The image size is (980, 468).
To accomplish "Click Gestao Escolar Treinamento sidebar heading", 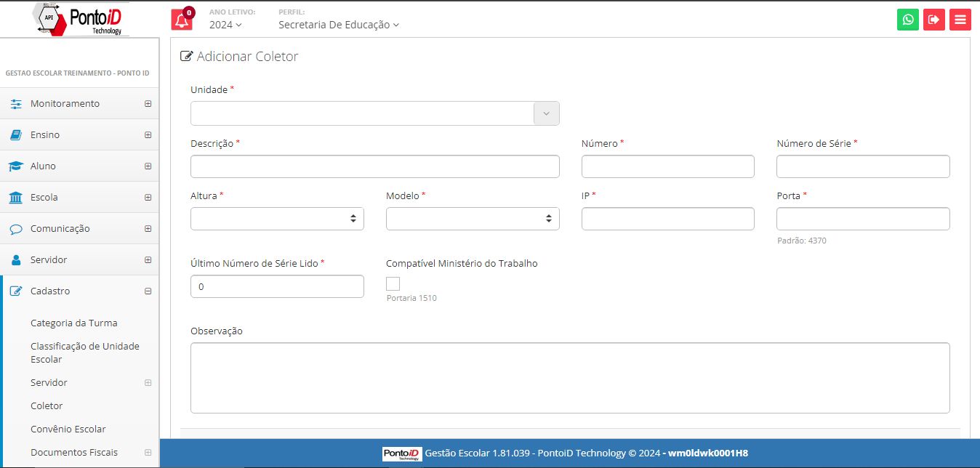I will 77,73.
